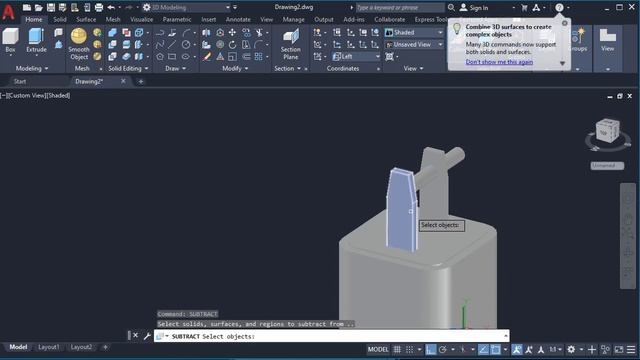The image size is (640, 360).
Task: Click the Plot printer icon
Action: pyautogui.click(x=99, y=7)
